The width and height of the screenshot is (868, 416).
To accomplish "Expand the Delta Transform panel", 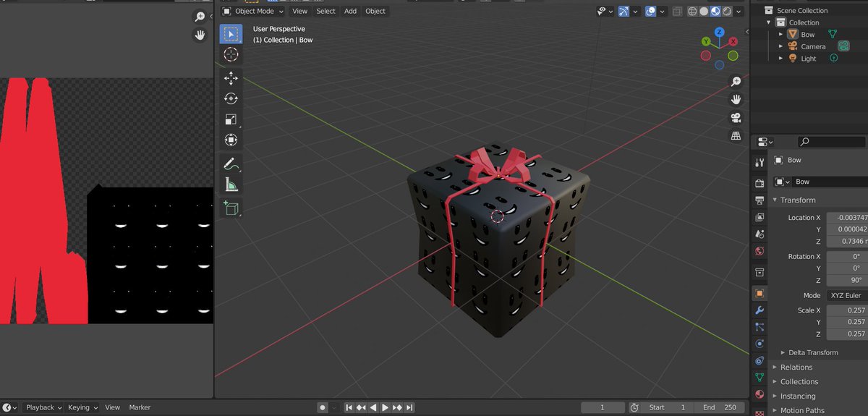I will tap(783, 352).
